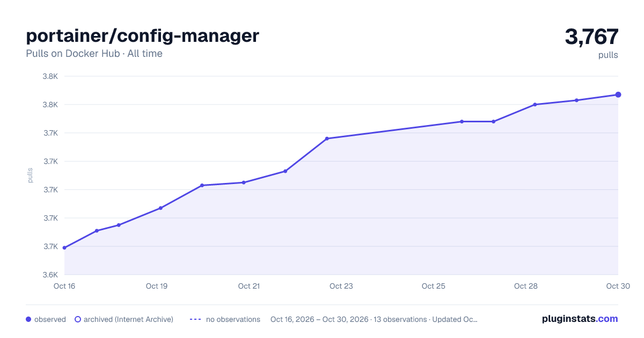This screenshot has width=644, height=338.
Task: Click the observed filled-dot legend marker
Action: click(28, 319)
